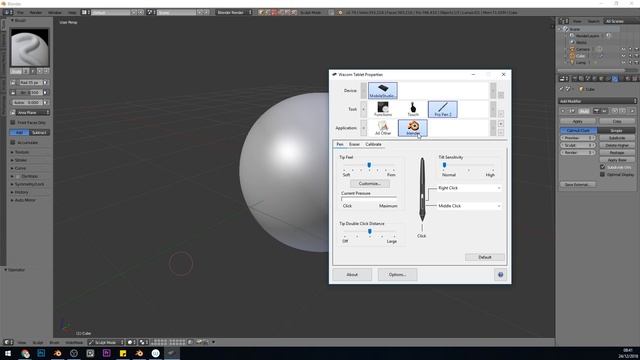This screenshot has height=360, width=640.
Task: Click the Delete Higher button
Action: pos(617,145)
